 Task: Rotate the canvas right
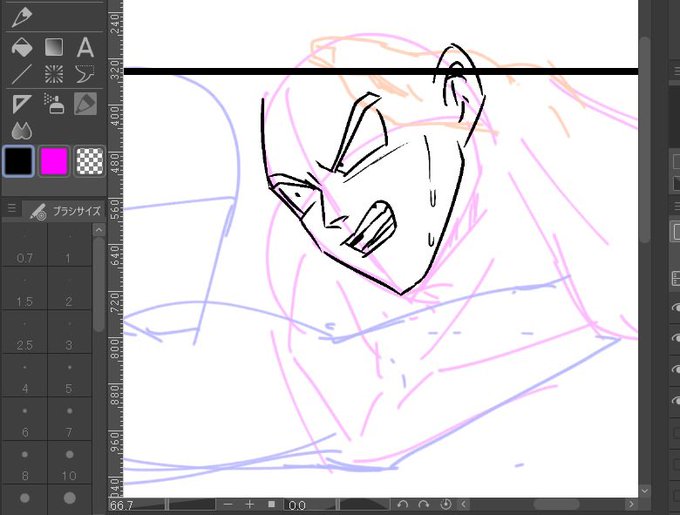point(424,505)
